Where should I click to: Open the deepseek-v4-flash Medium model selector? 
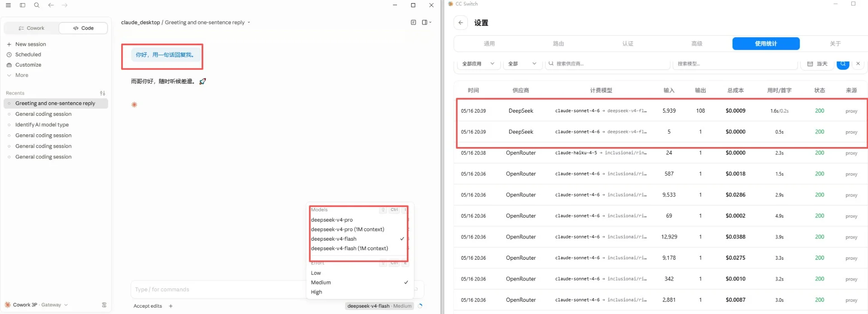point(379,306)
